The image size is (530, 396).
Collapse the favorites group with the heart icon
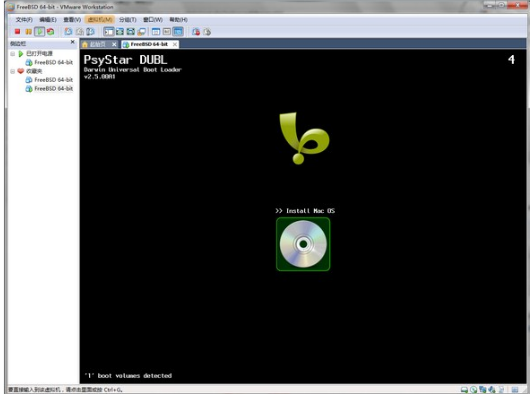pyautogui.click(x=13, y=71)
